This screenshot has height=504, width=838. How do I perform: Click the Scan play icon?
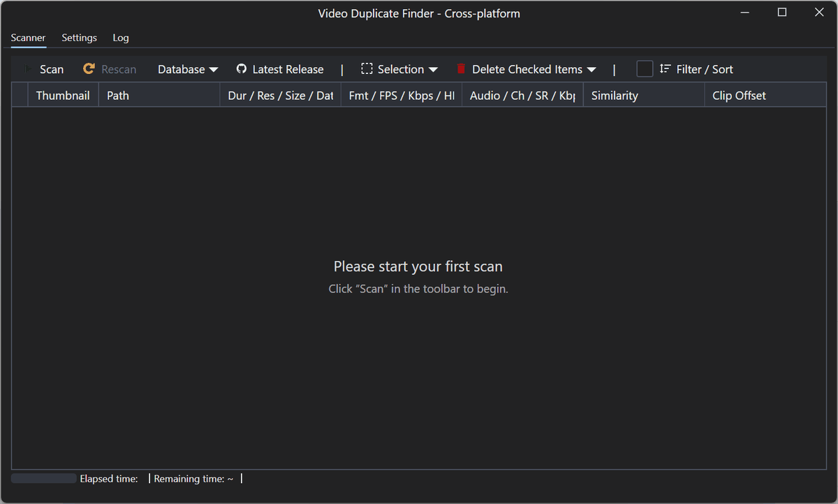(29, 69)
